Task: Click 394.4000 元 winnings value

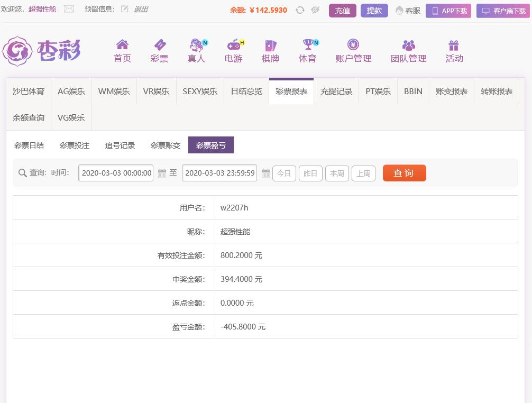Action: pyautogui.click(x=241, y=279)
